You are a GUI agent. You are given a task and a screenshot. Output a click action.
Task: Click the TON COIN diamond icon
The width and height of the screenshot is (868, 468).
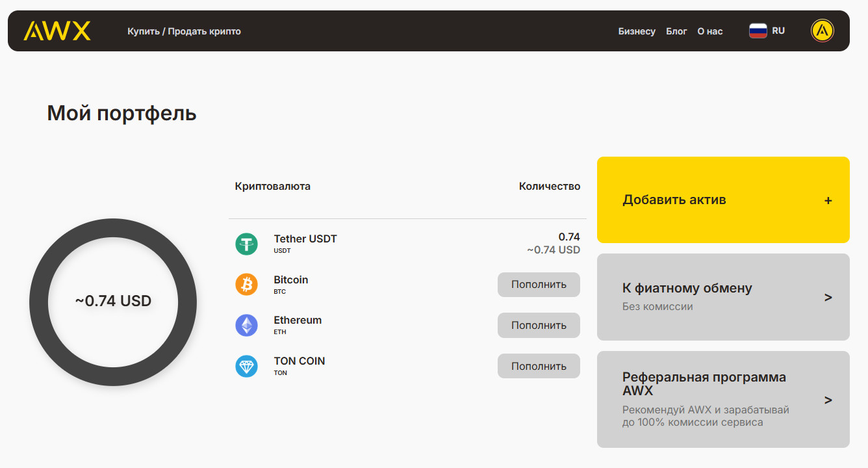pos(246,366)
